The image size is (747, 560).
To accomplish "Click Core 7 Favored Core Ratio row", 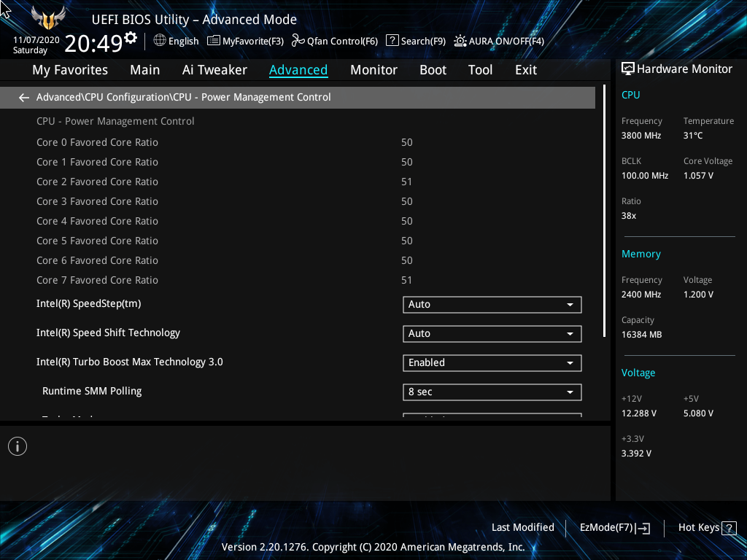I will coord(298,281).
